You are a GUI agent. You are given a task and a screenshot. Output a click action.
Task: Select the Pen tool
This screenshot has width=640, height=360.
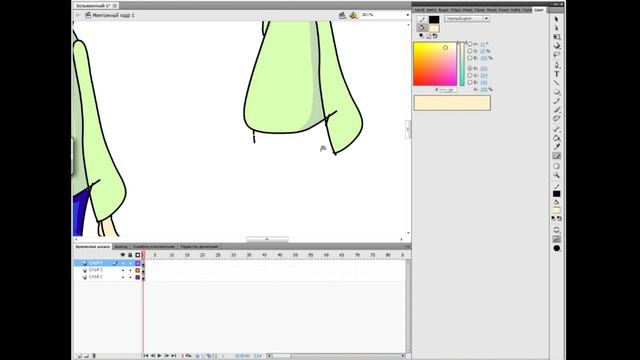point(556,65)
